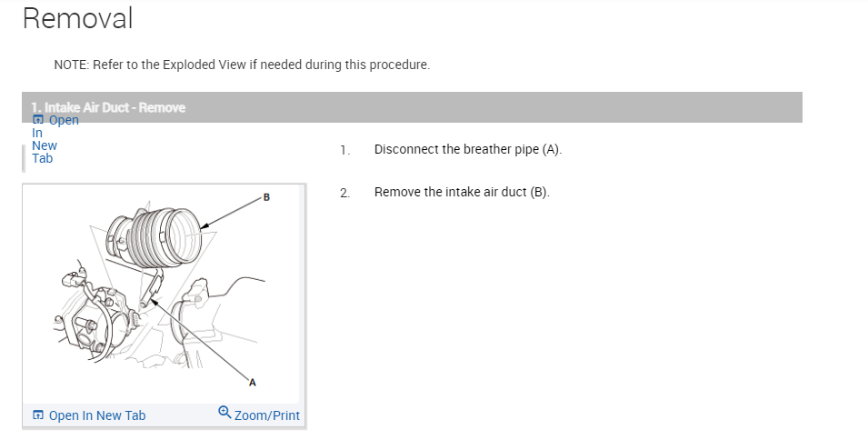Viewport: 868px width, 440px height.
Task: Select step 'Remove the intake air duct (B)'
Action: pos(462,192)
